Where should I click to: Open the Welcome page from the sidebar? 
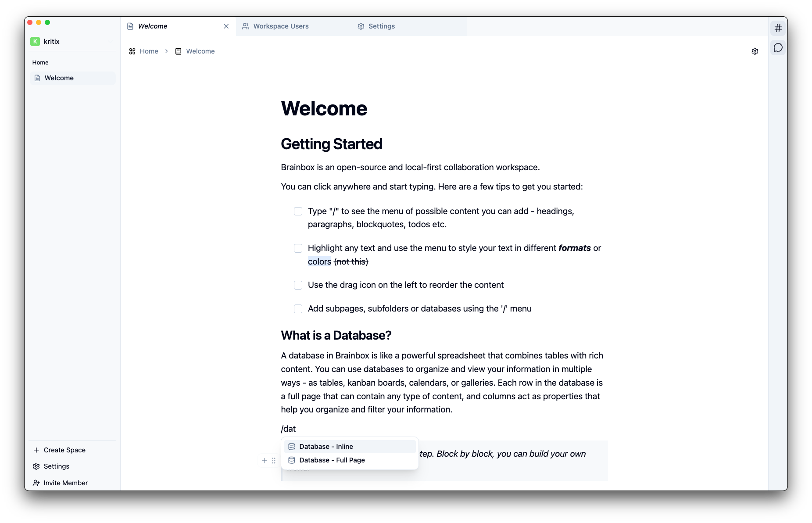click(59, 78)
